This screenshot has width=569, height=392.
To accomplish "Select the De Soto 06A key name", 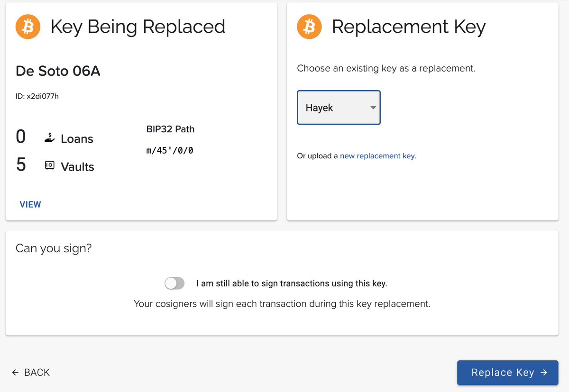I will 57,71.
